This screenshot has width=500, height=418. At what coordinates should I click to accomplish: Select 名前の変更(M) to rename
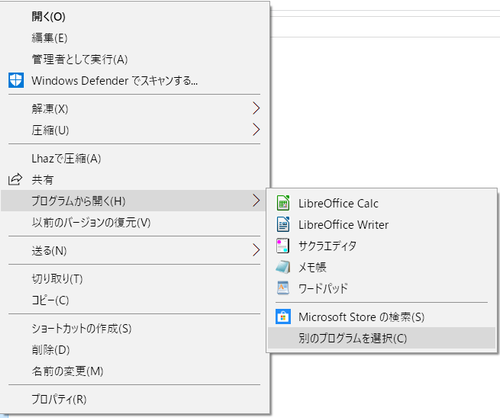(x=134, y=371)
